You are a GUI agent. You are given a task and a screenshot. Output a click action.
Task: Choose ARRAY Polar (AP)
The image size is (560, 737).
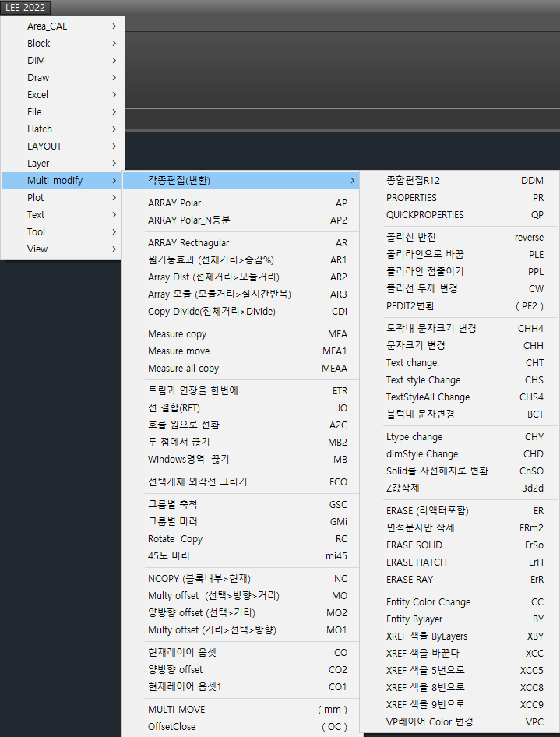pos(241,203)
